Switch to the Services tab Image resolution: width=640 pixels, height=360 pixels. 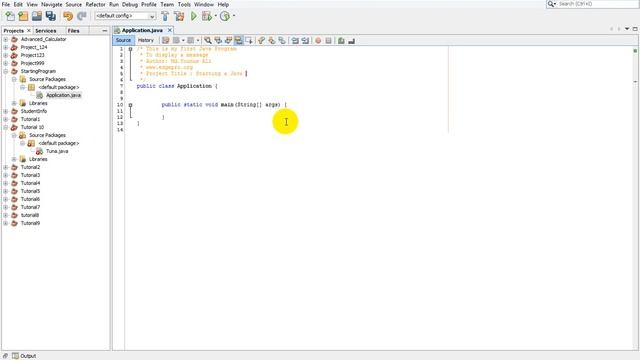click(46, 31)
